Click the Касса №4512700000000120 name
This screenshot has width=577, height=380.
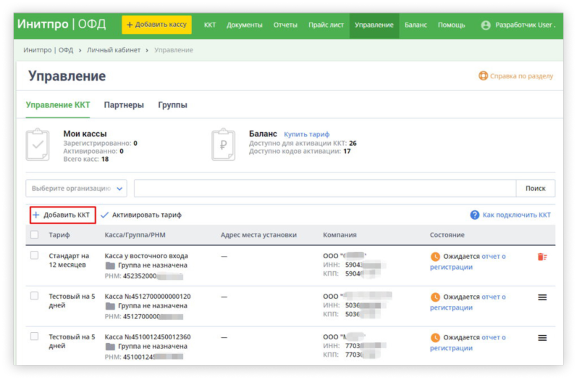[148, 296]
